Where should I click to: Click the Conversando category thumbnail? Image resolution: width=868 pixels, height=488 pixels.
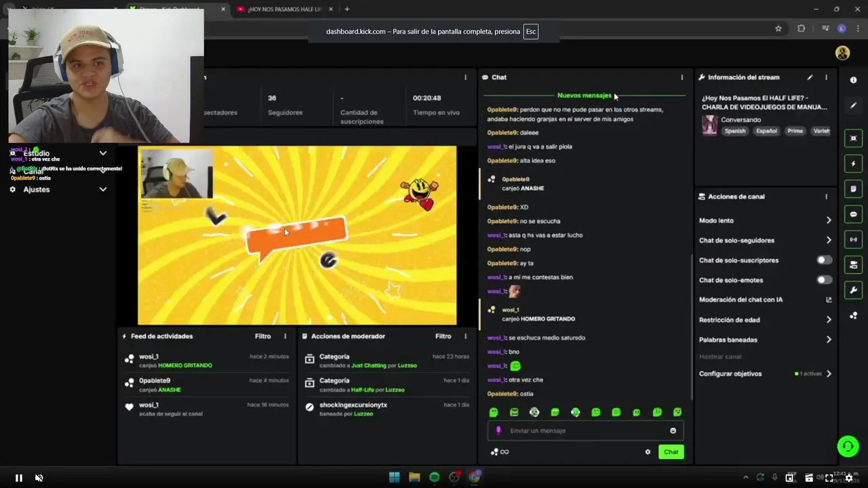tap(709, 125)
